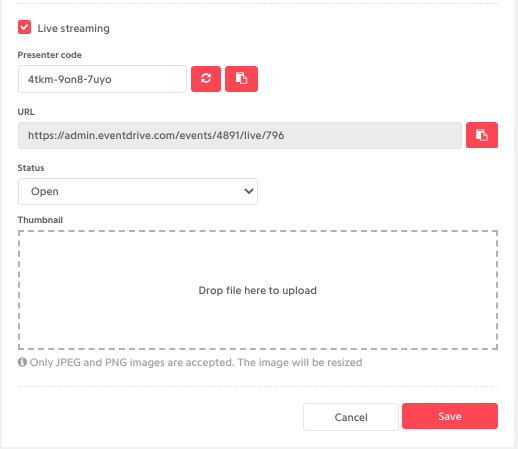This screenshot has width=518, height=449.
Task: Click the Status field label
Action: [31, 168]
